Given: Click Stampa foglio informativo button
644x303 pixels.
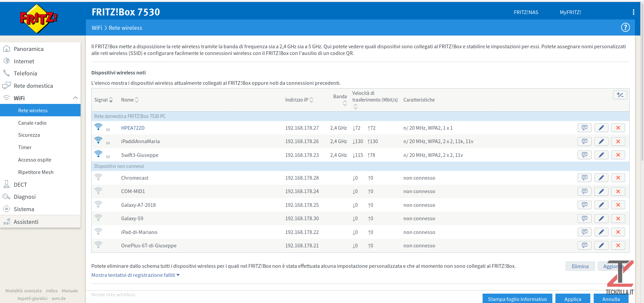Looking at the screenshot, I should [517, 299].
